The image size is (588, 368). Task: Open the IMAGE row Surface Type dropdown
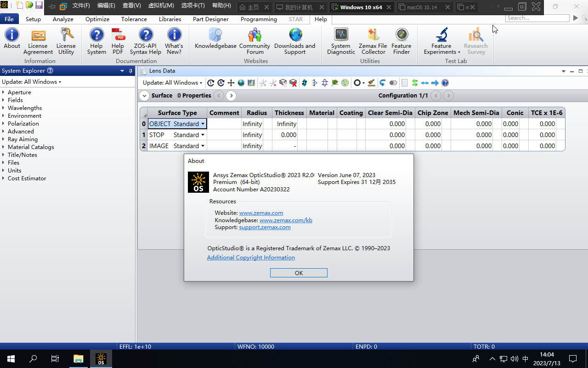tap(203, 146)
